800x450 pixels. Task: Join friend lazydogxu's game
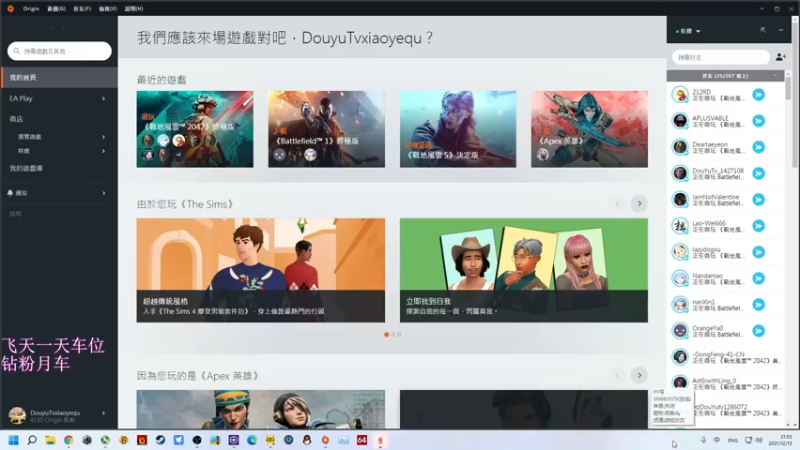(x=759, y=252)
